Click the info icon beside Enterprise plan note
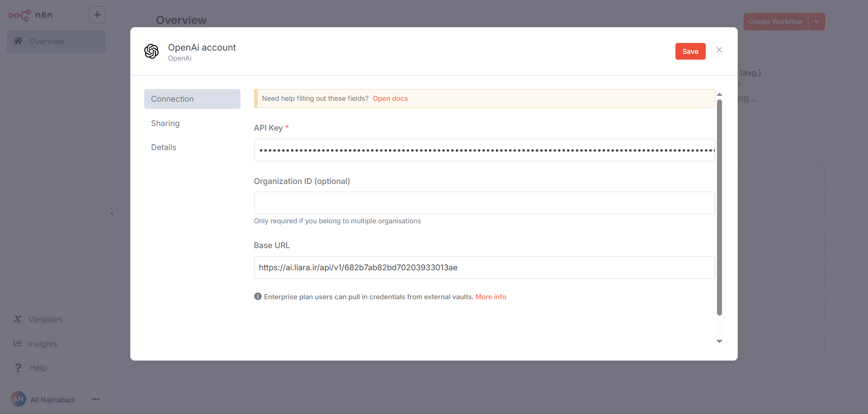Screen dimensions: 868x414 pos(258,296)
